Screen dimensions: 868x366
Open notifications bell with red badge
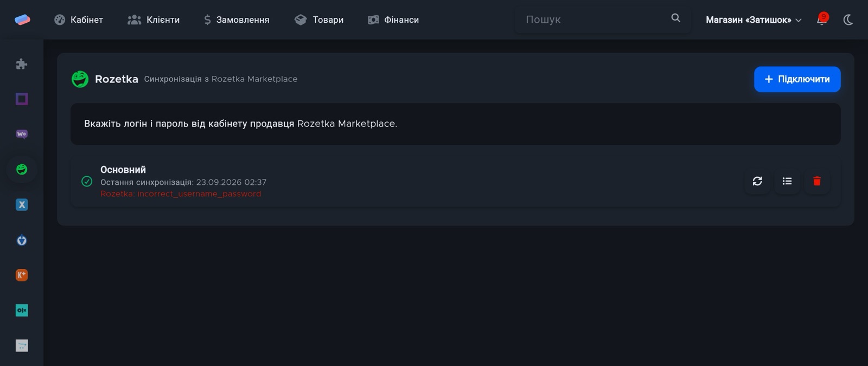[822, 19]
